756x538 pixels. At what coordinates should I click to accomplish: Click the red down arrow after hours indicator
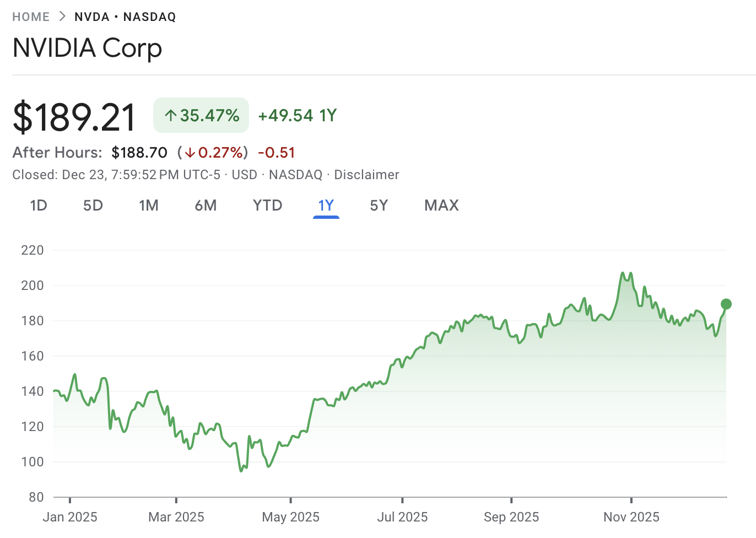(190, 153)
